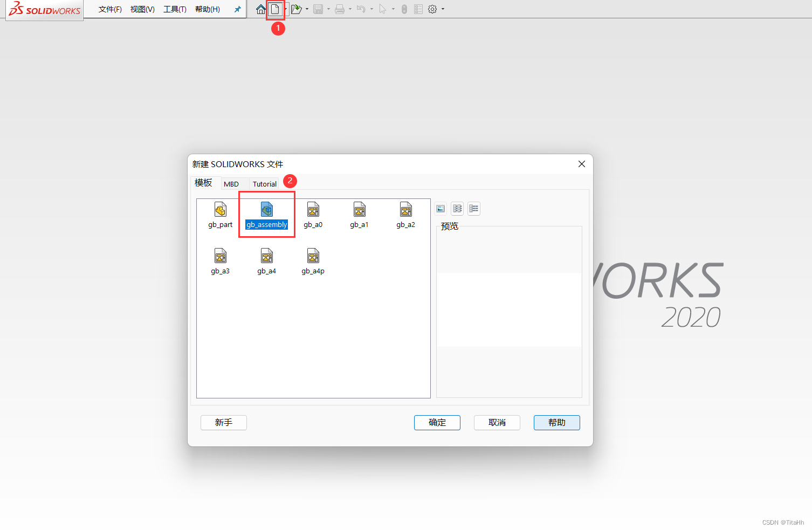Expand the Save dropdown arrow
The height and width of the screenshot is (530, 812).
[x=328, y=9]
